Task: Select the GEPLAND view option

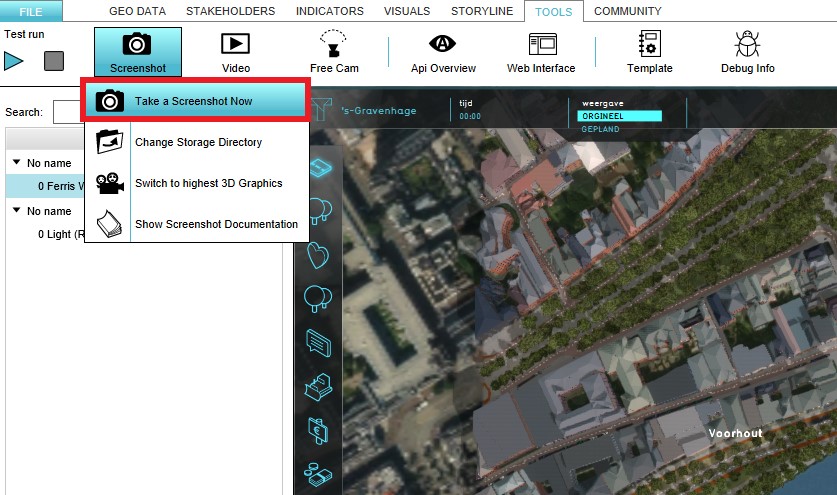Action: 601,129
